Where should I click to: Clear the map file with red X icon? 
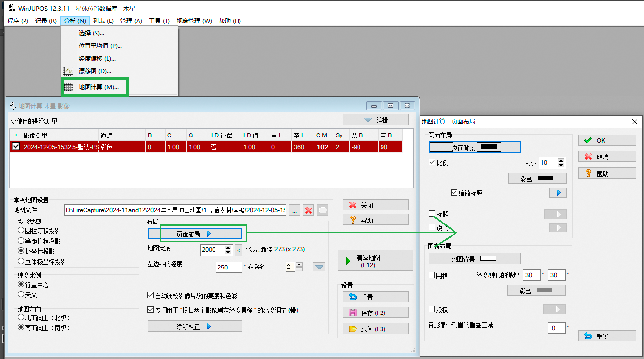[309, 210]
